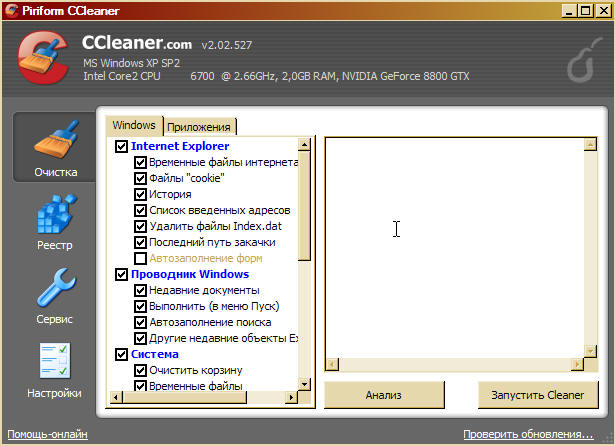Click the checklist scroll left arrow
The image size is (615, 446).
[115, 397]
